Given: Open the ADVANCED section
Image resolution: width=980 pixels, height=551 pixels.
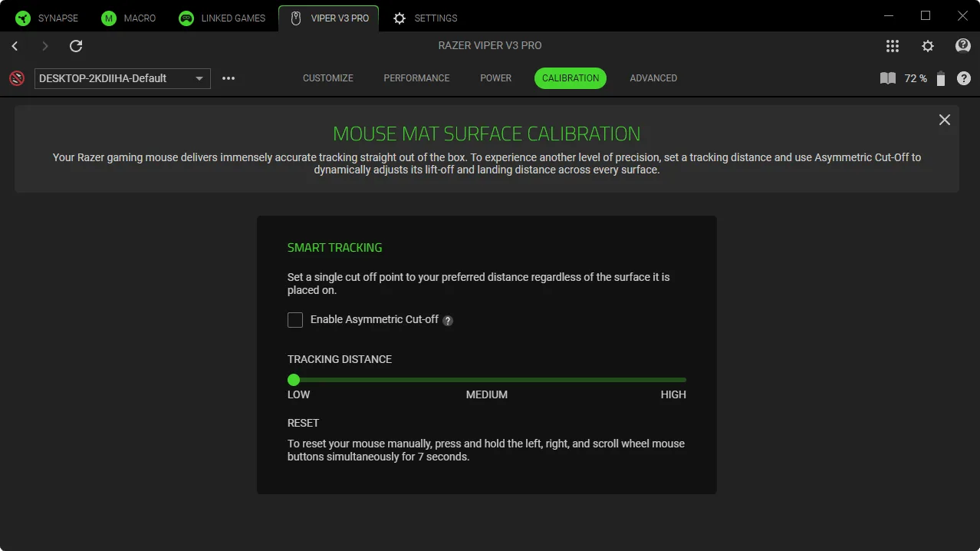Looking at the screenshot, I should pyautogui.click(x=653, y=78).
